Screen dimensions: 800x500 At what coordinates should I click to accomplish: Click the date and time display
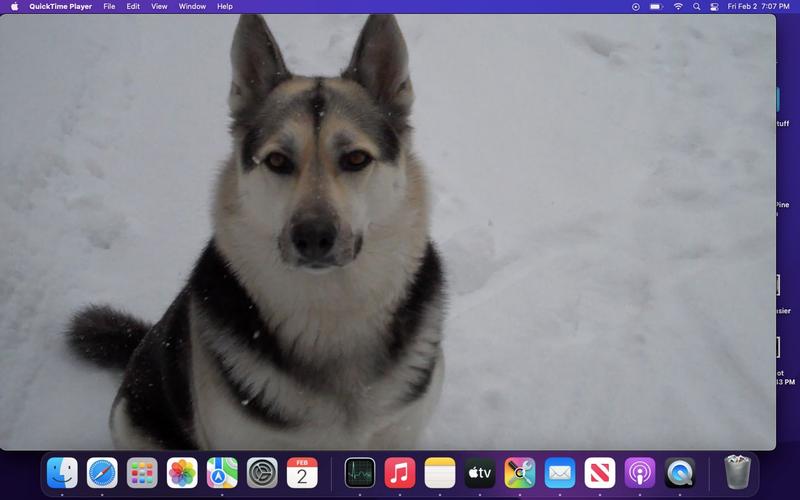tap(758, 6)
